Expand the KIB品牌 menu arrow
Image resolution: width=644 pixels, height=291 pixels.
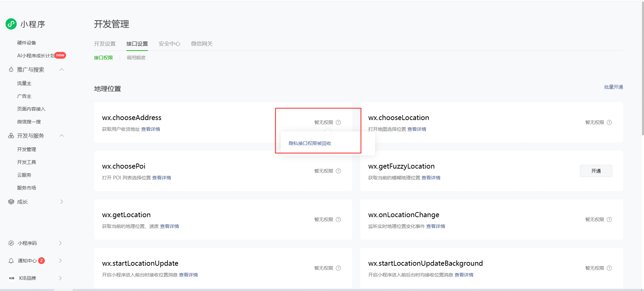60,278
